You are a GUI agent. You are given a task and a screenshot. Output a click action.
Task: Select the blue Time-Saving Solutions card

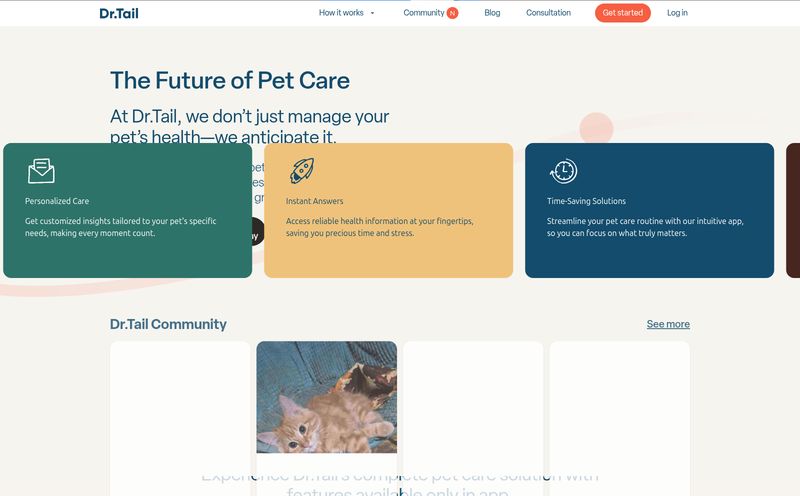[649, 210]
